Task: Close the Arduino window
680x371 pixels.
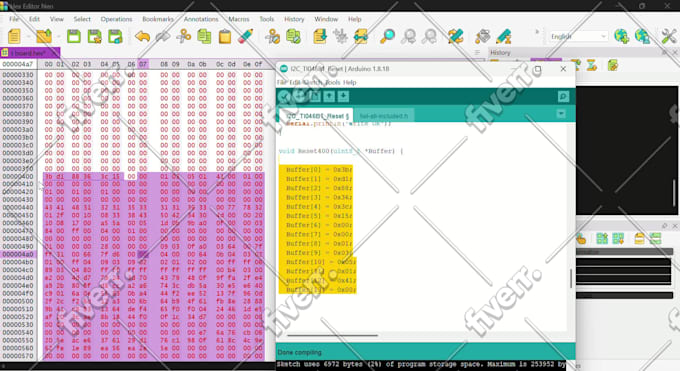Action: 563,69
